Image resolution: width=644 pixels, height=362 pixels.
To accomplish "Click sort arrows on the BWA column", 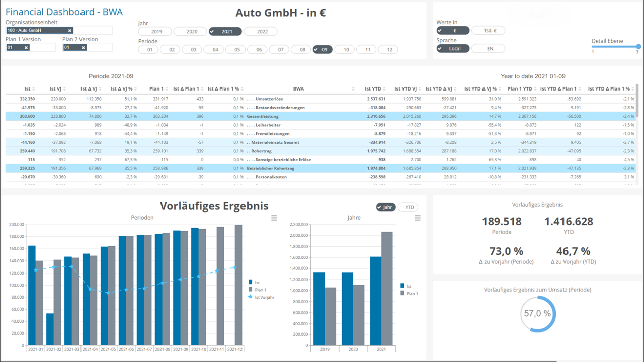I will [353, 89].
